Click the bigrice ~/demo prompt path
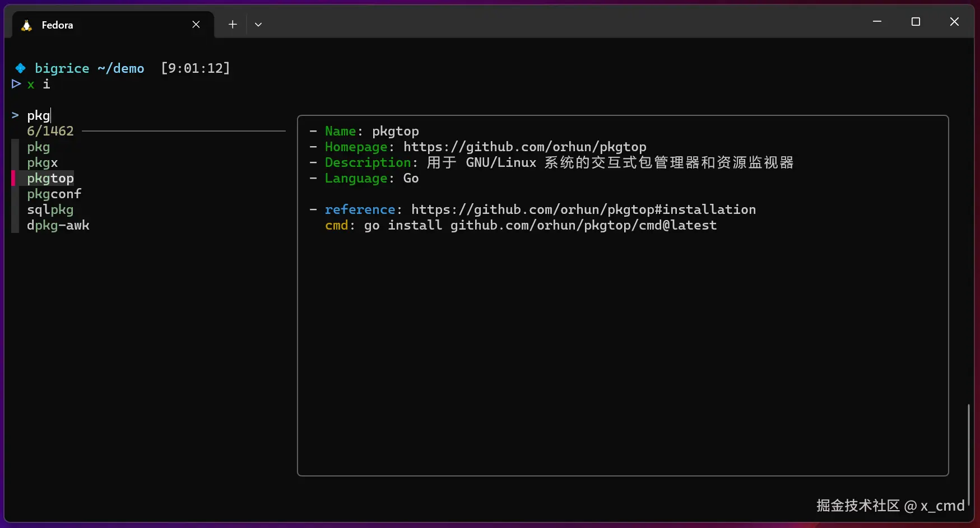 [x=90, y=68]
